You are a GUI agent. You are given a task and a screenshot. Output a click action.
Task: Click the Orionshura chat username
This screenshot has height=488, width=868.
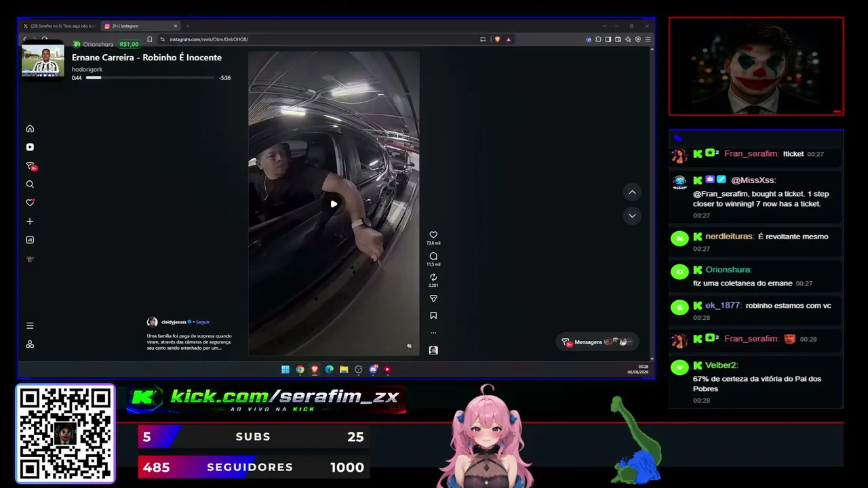click(728, 270)
